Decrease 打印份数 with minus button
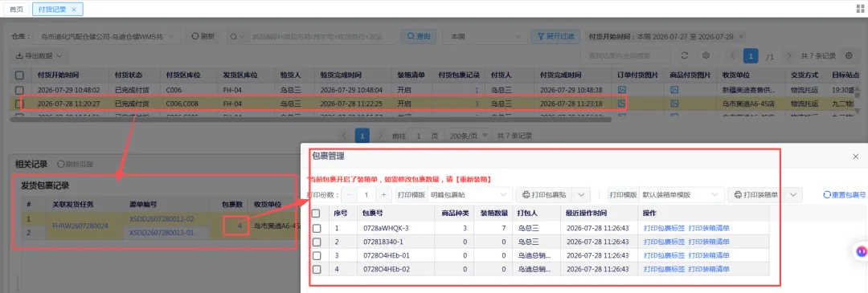The height and width of the screenshot is (293, 868). 350,194
